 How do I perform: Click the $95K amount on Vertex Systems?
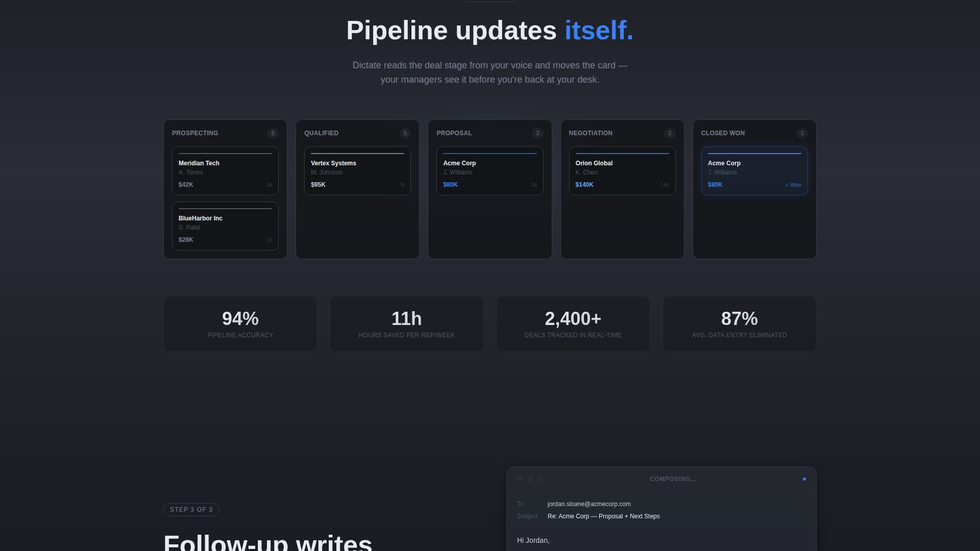[x=318, y=185]
